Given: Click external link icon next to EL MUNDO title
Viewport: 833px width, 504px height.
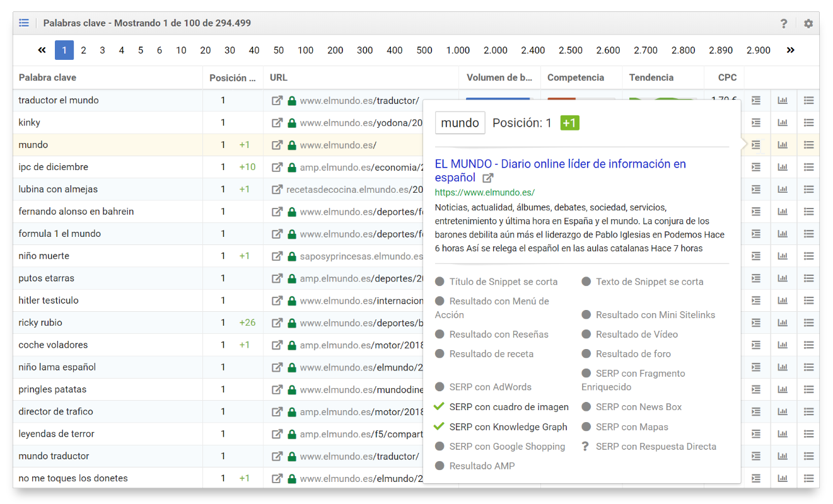Looking at the screenshot, I should [488, 178].
